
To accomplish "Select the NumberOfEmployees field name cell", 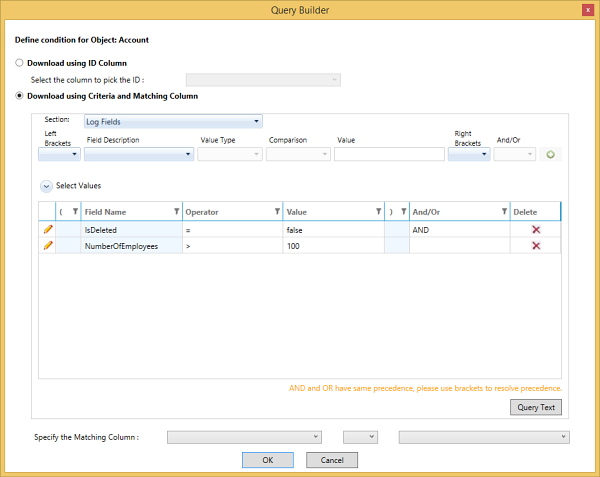I will (x=132, y=246).
